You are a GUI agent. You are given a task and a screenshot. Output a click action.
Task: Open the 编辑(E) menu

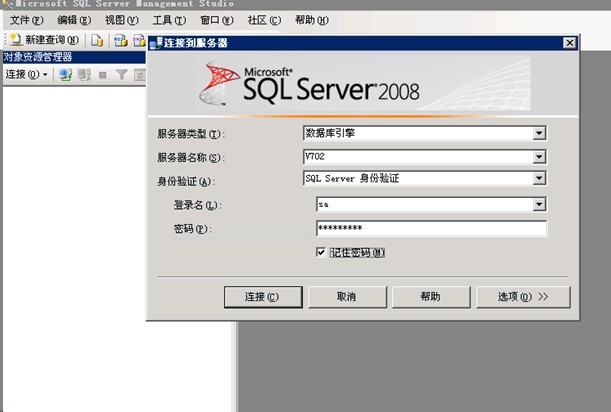pos(74,20)
